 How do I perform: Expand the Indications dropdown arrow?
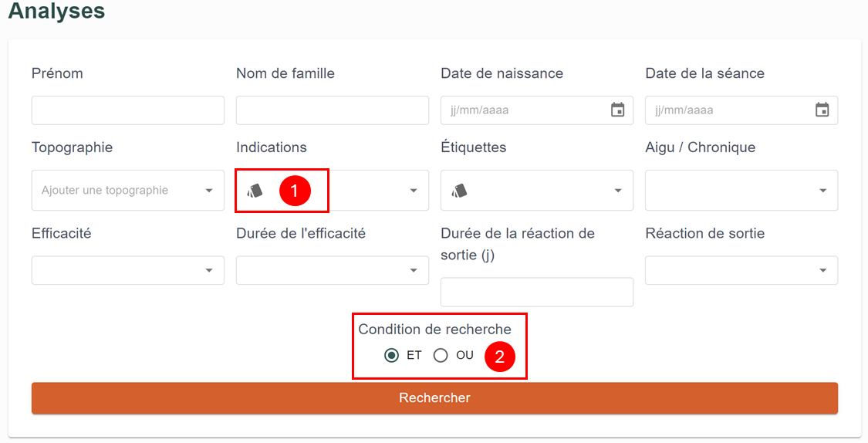pyautogui.click(x=414, y=191)
